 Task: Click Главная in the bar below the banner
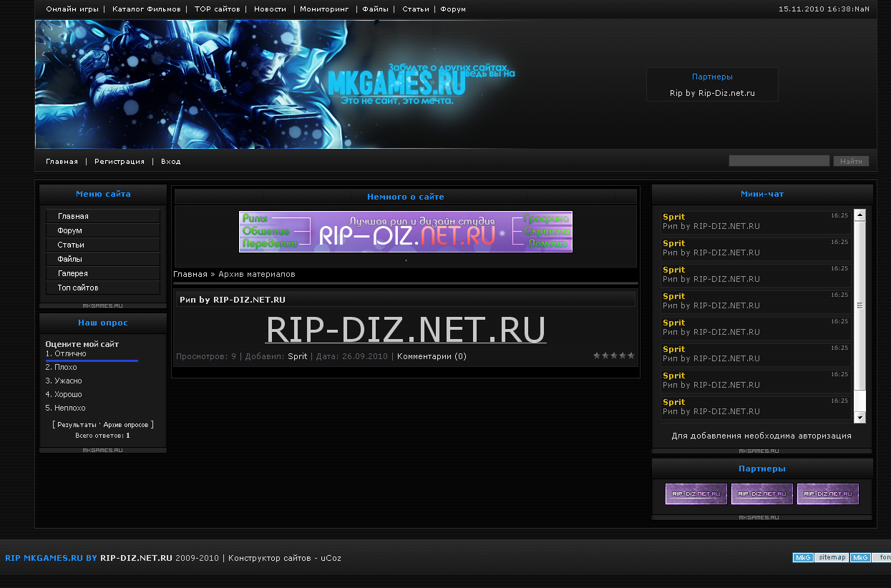coord(62,162)
